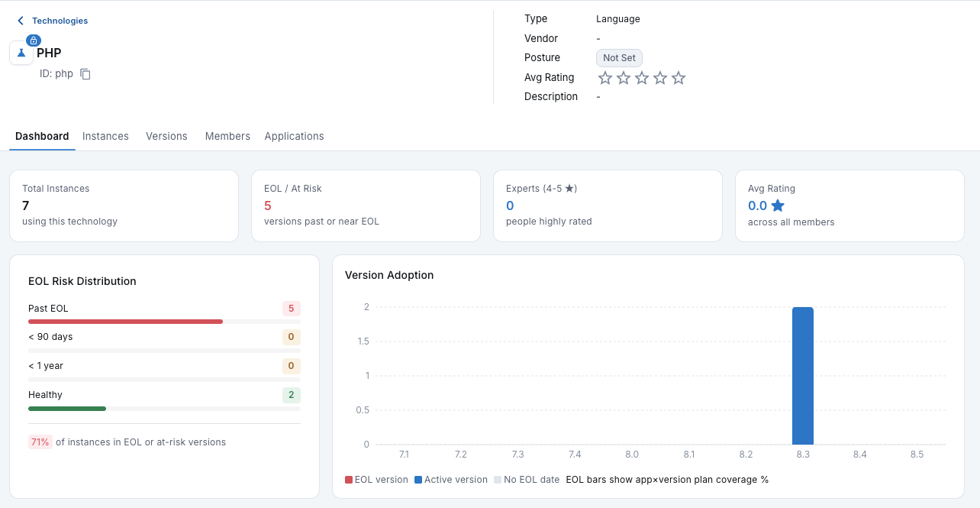This screenshot has width=980, height=508.
Task: Toggle the EOL version legend swatch
Action: 349,480
